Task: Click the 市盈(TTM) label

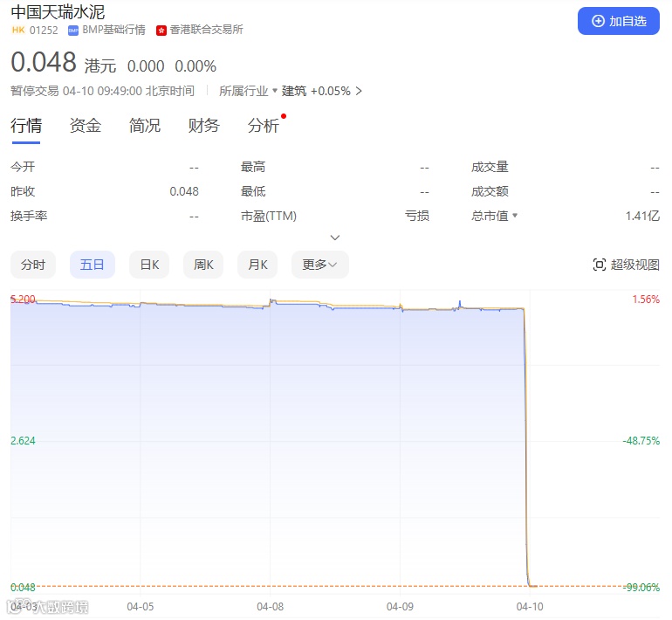Action: pyautogui.click(x=269, y=216)
